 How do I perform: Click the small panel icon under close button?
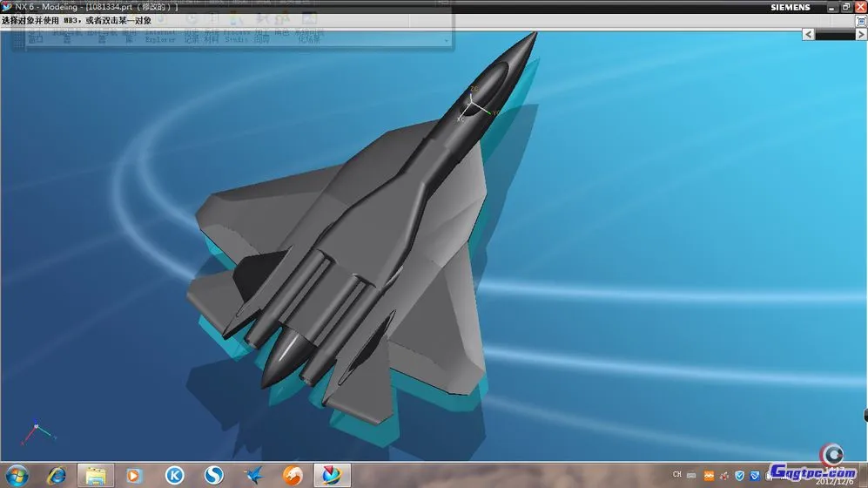[x=861, y=21]
